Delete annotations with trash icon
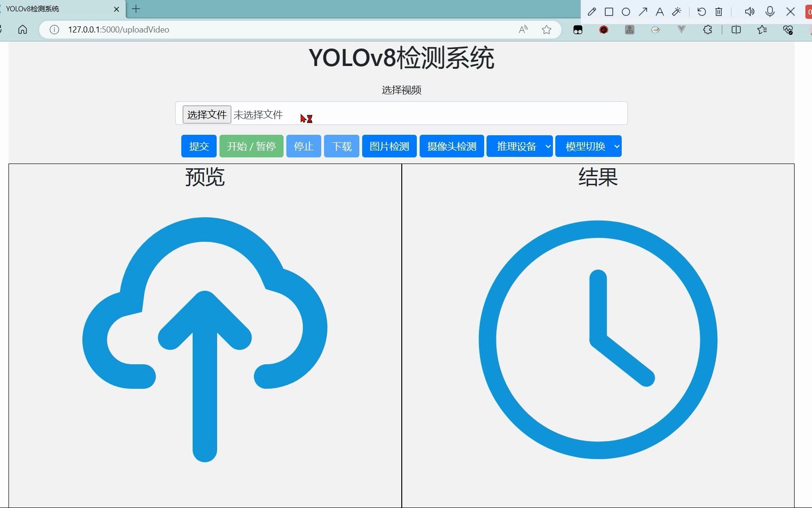The height and width of the screenshot is (508, 812). click(719, 12)
